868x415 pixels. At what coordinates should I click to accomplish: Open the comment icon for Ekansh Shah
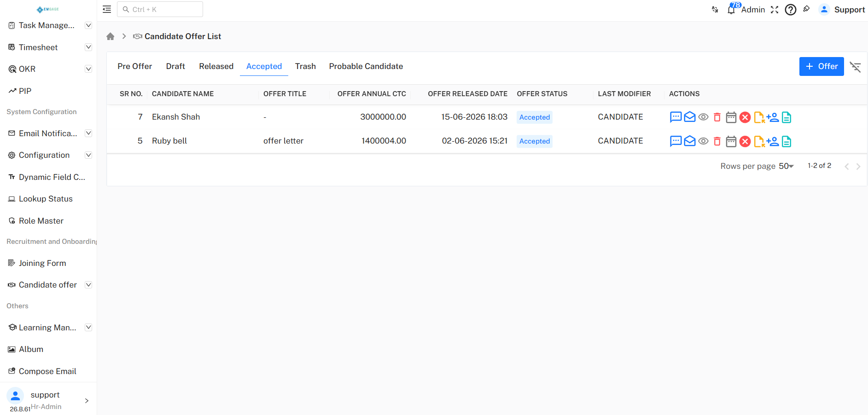pos(676,117)
